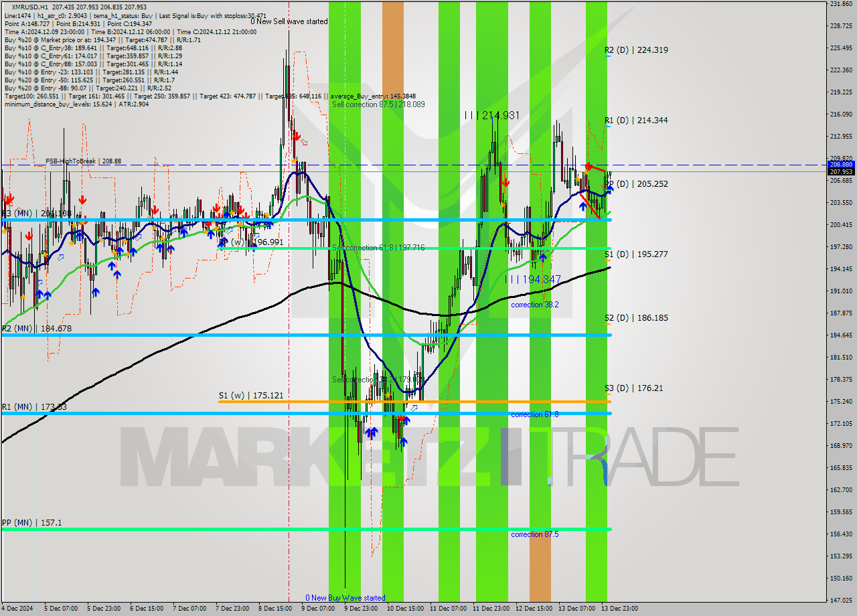The image size is (857, 616).
Task: Click the 231.860 value on price axis
Action: point(840,4)
